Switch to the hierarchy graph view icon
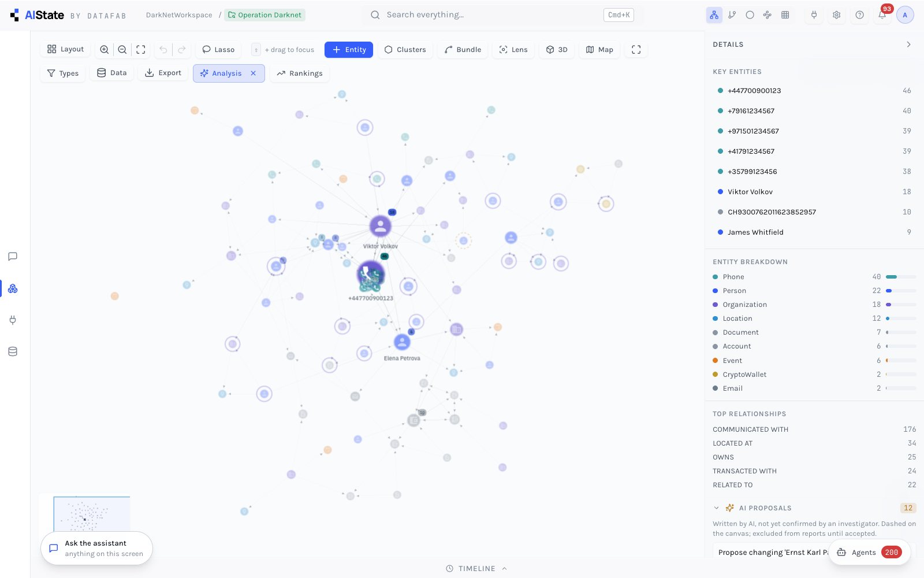This screenshot has height=578, width=924. (714, 15)
